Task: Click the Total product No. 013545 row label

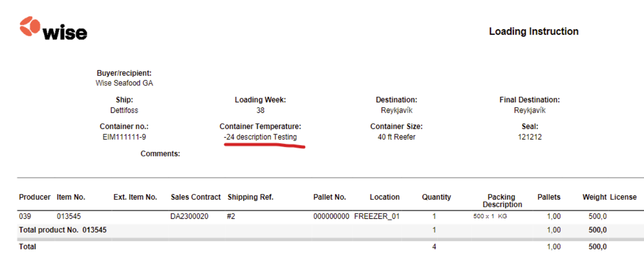Action: (63, 230)
